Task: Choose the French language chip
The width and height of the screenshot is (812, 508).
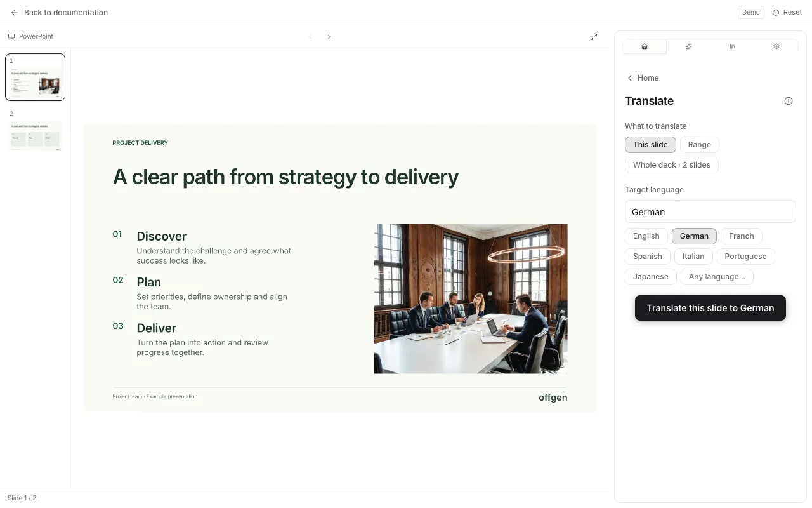Action: click(742, 236)
